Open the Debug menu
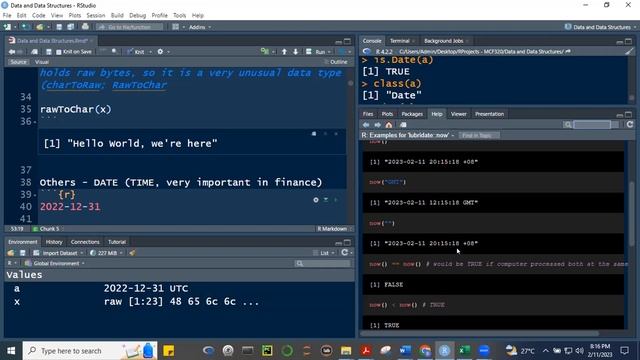Viewport: 640px width, 360px height. [138, 16]
